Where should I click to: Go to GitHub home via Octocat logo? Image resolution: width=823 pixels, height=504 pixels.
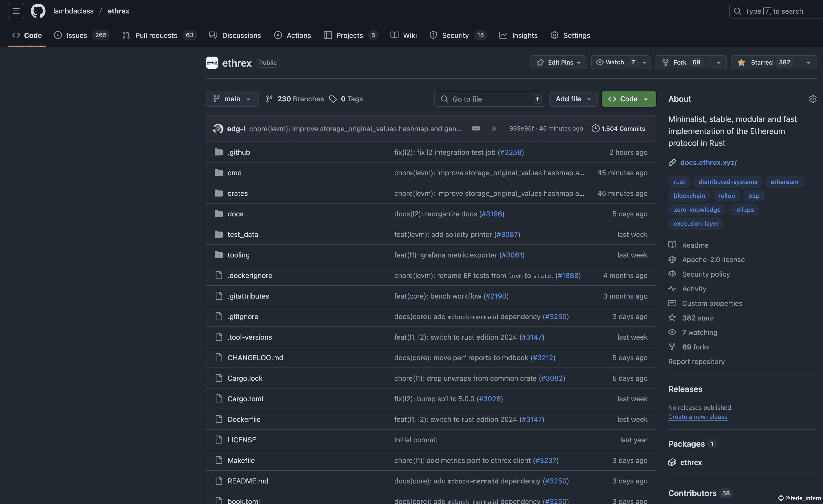38,11
